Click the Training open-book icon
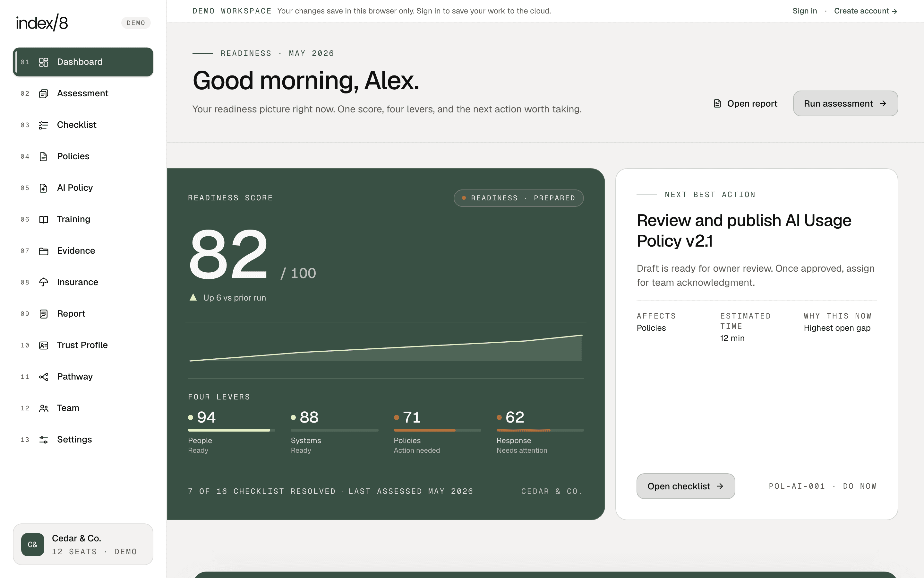The width and height of the screenshot is (924, 578). pos(44,219)
